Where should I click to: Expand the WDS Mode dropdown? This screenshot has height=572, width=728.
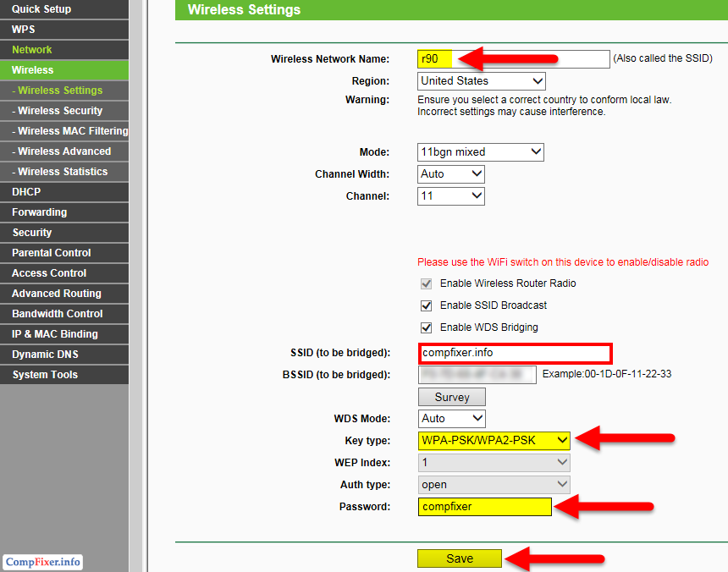452,419
